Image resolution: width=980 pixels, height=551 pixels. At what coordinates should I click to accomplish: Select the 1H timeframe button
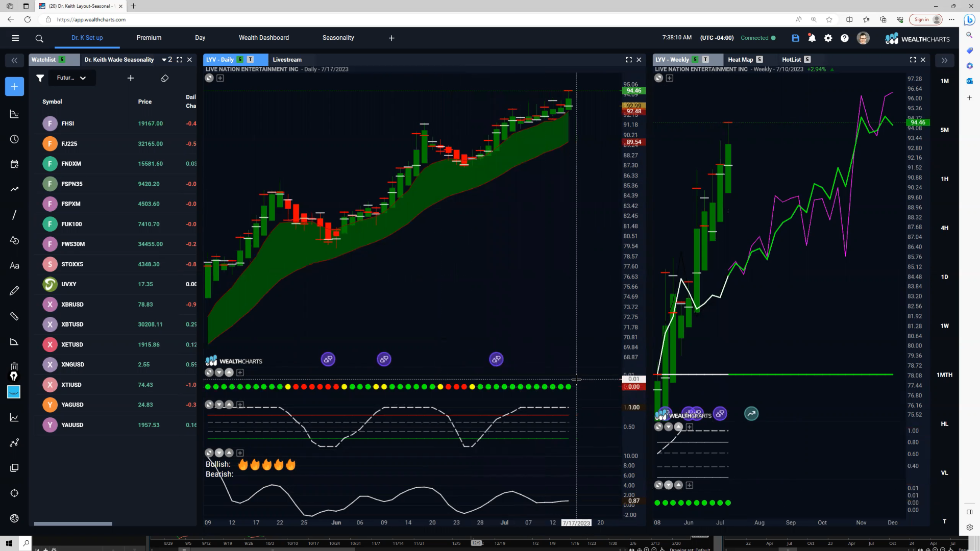tap(944, 179)
